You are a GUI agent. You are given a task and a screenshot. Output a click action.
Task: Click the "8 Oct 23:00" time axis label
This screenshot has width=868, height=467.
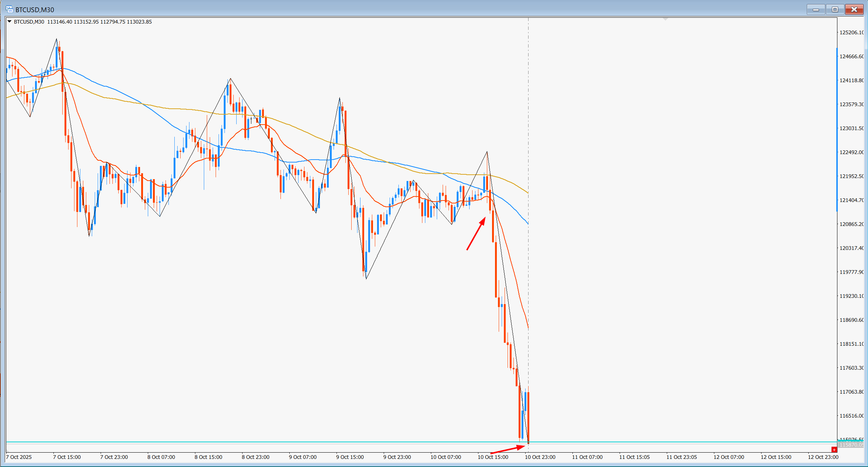[256, 457]
